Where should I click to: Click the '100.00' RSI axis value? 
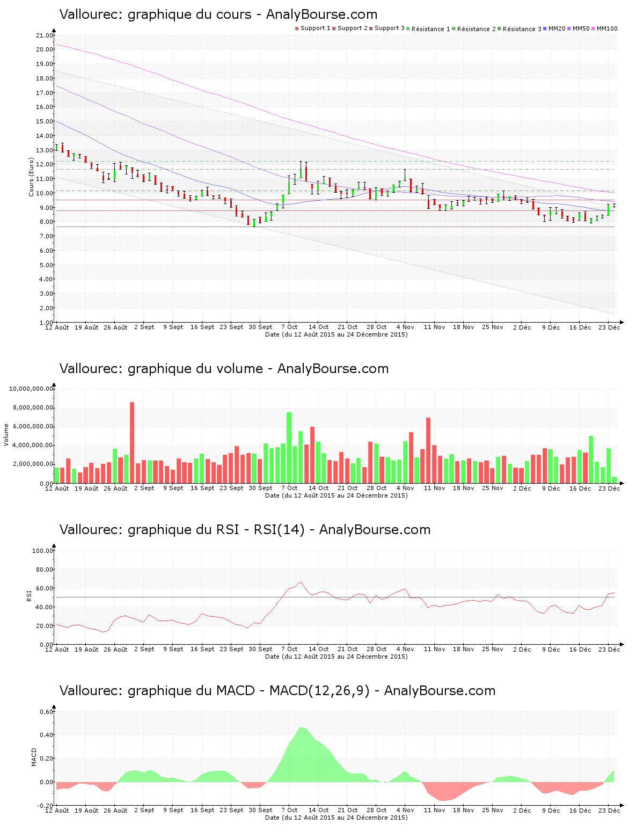tap(43, 551)
